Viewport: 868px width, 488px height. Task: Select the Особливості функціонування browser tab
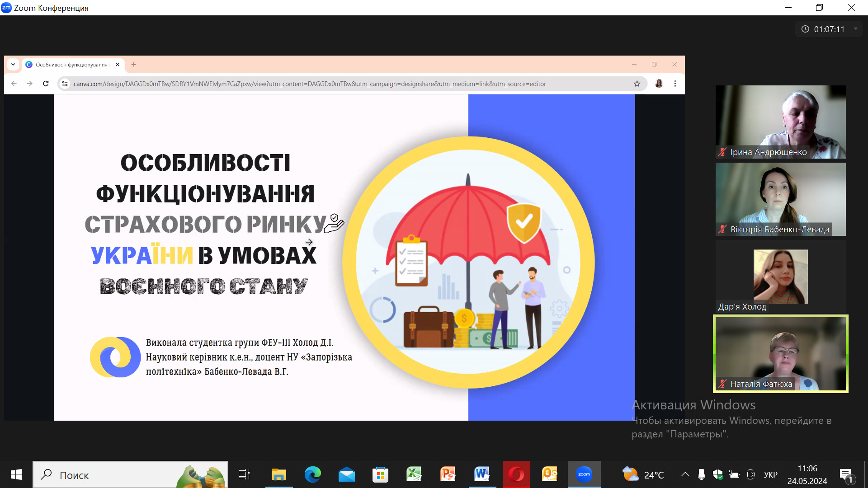pyautogui.click(x=71, y=65)
